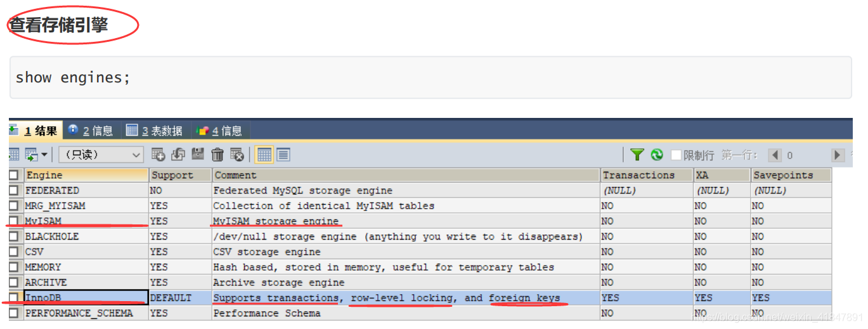
Task: Select the PERFORMANCE_SCHEMA engine cell
Action: coord(86,313)
